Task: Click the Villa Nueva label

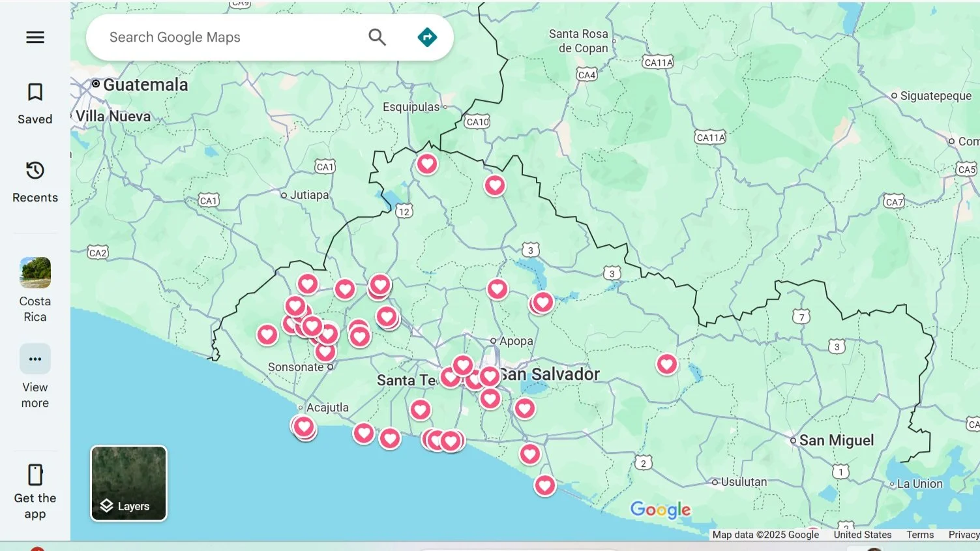Action: [x=113, y=116]
